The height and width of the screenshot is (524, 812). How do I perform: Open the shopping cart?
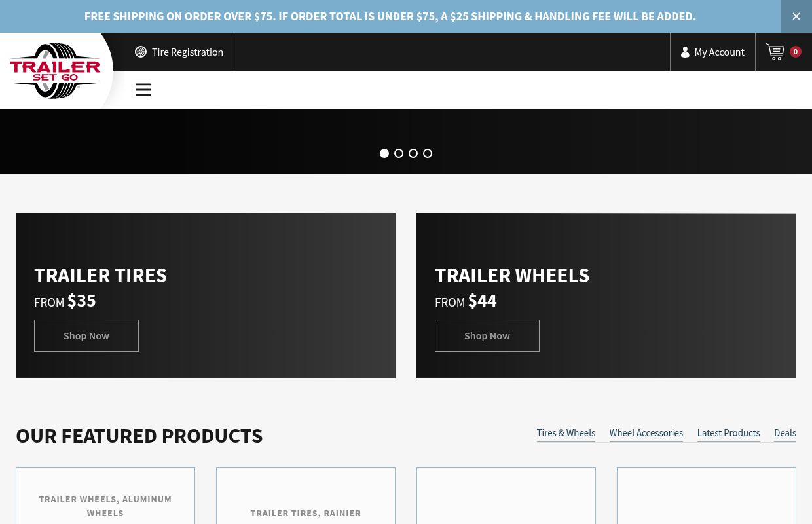(x=776, y=52)
